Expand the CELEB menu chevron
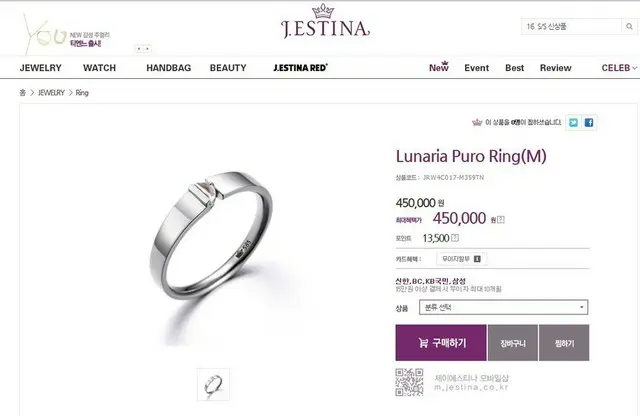The width and height of the screenshot is (640, 416). tap(634, 68)
